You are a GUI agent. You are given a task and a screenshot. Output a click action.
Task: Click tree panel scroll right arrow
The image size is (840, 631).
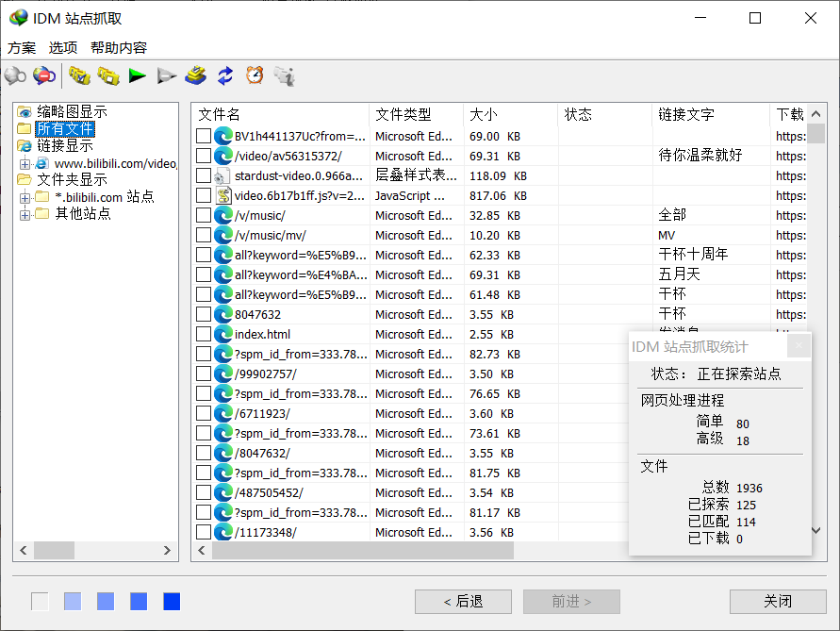click(167, 550)
